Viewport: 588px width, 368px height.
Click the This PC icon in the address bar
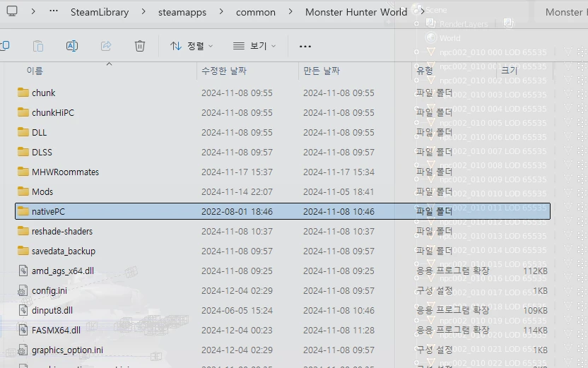pyautogui.click(x=12, y=11)
